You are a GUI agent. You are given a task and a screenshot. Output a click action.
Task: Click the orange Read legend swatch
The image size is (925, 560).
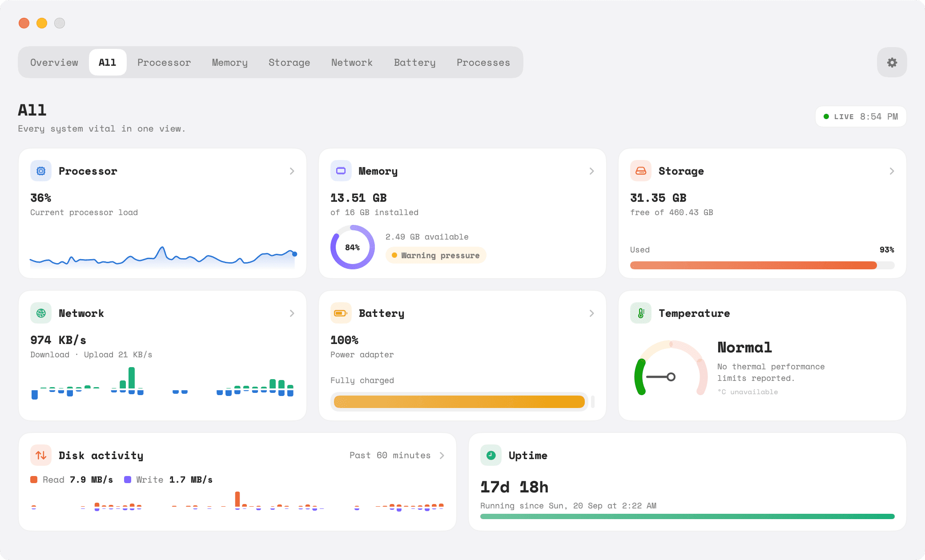pyautogui.click(x=34, y=480)
